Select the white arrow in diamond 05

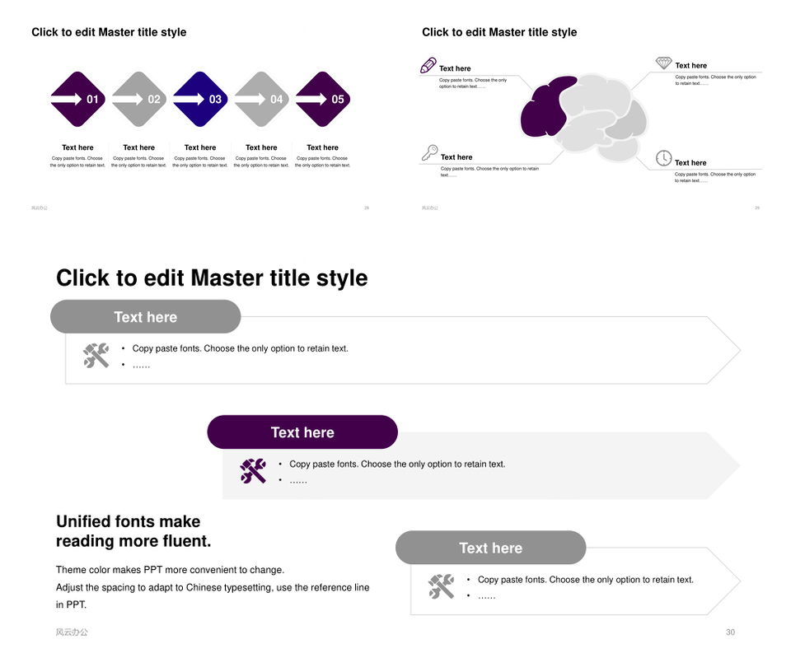[x=311, y=99]
